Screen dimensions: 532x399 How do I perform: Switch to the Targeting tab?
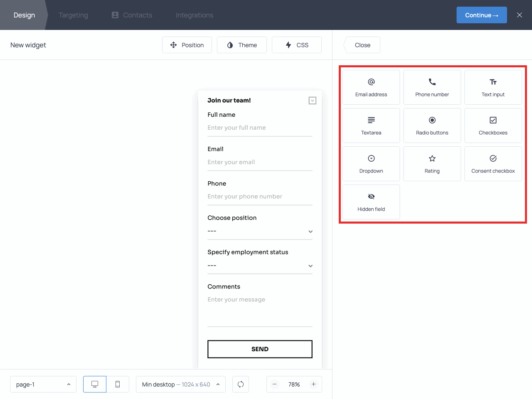(x=73, y=15)
